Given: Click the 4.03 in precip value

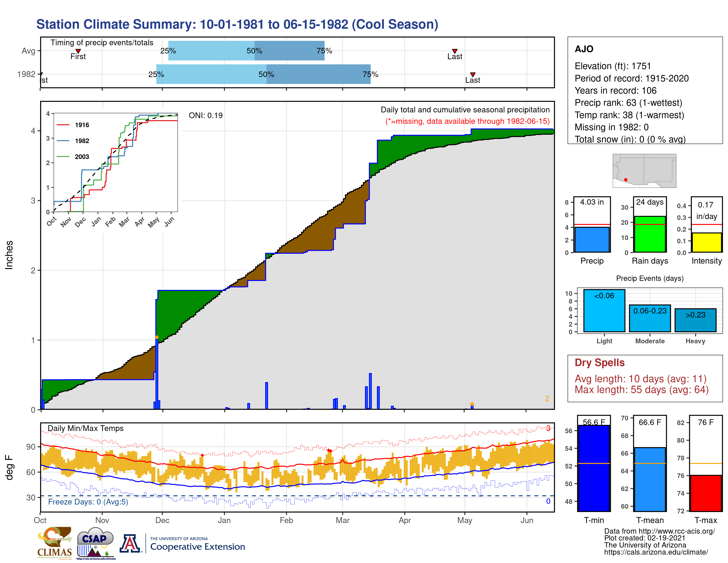Looking at the screenshot, I should (592, 202).
